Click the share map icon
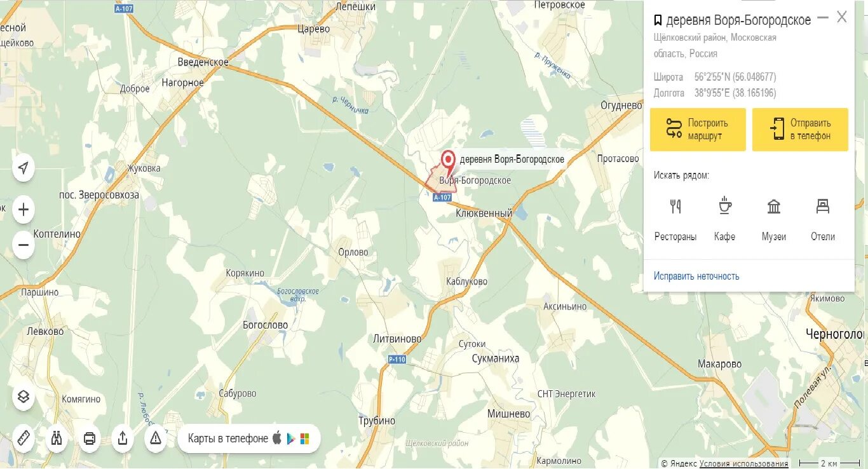The height and width of the screenshot is (469, 868). tap(123, 438)
